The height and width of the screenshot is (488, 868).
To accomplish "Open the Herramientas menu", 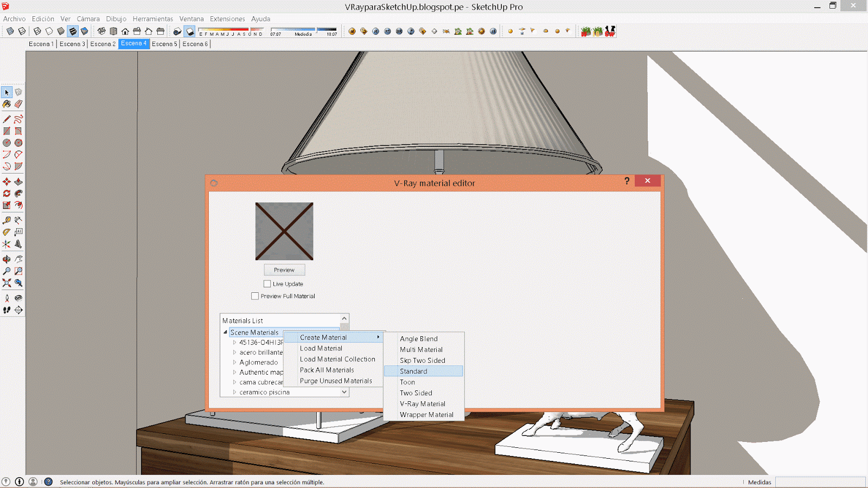I will (152, 18).
